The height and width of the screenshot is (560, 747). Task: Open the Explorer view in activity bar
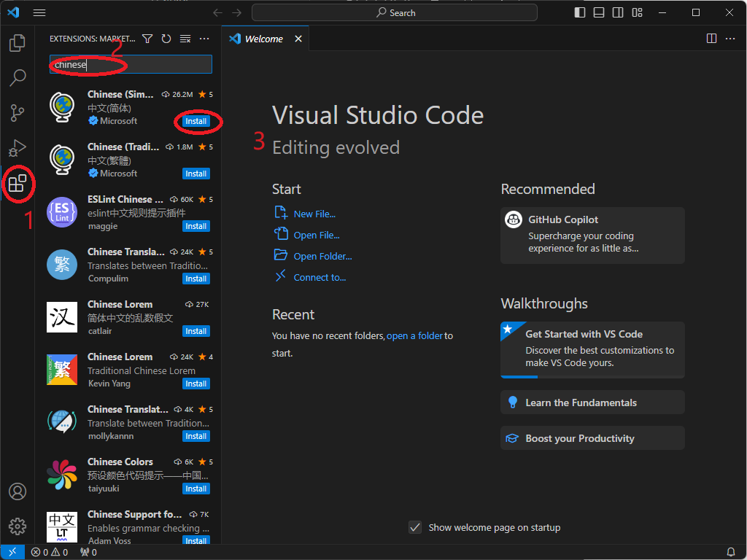[18, 43]
